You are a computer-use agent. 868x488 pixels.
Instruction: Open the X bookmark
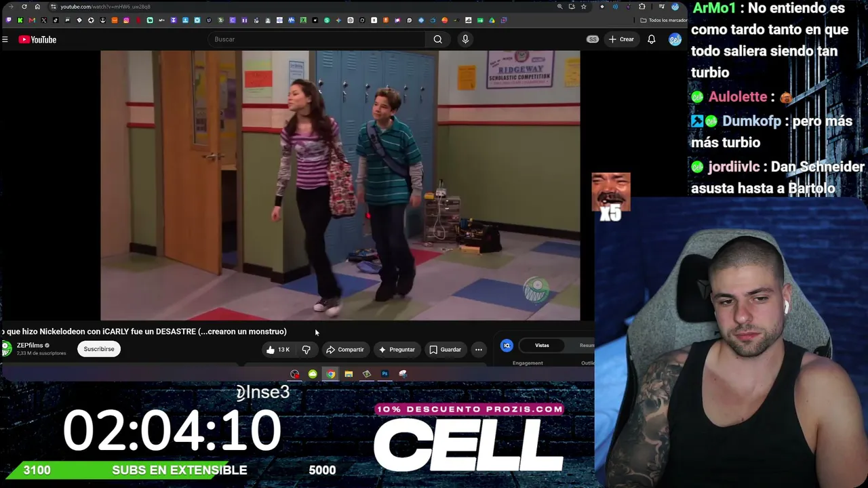[x=44, y=20]
